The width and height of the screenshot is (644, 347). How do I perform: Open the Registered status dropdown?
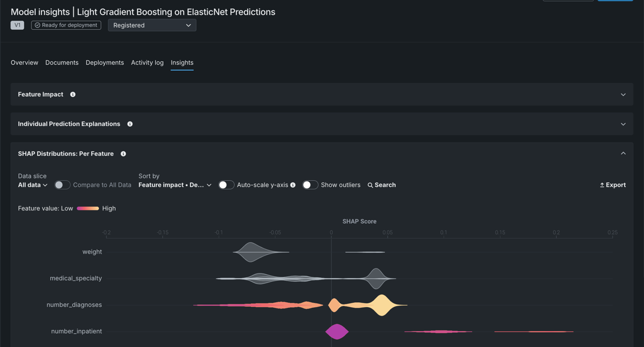tap(152, 25)
